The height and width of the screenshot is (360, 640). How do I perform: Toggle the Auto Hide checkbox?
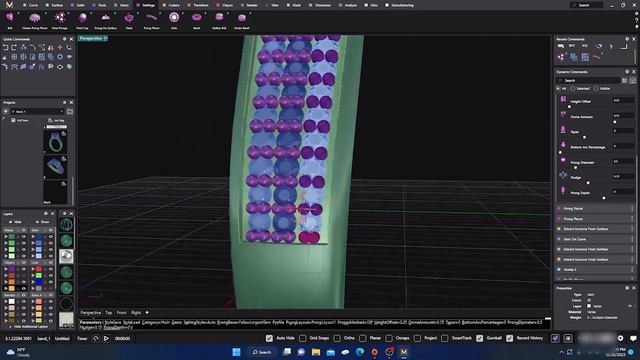point(269,338)
